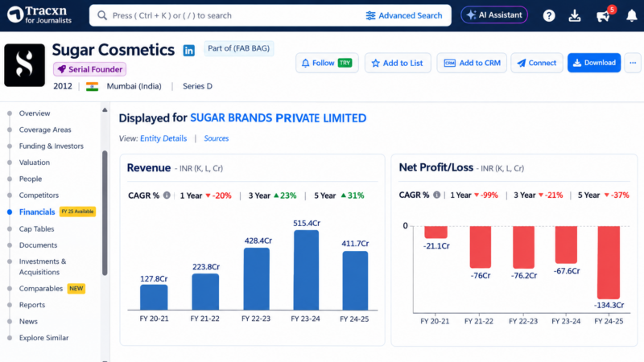Screen dimensions: 644x362
Task: Click the -134.3Cr loss label
Action: tap(609, 305)
